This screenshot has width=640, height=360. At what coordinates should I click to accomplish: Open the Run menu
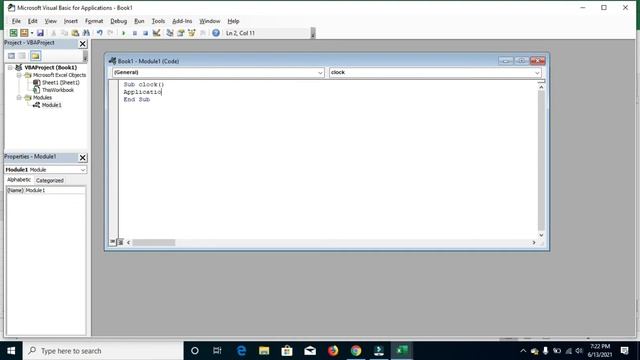(x=139, y=21)
